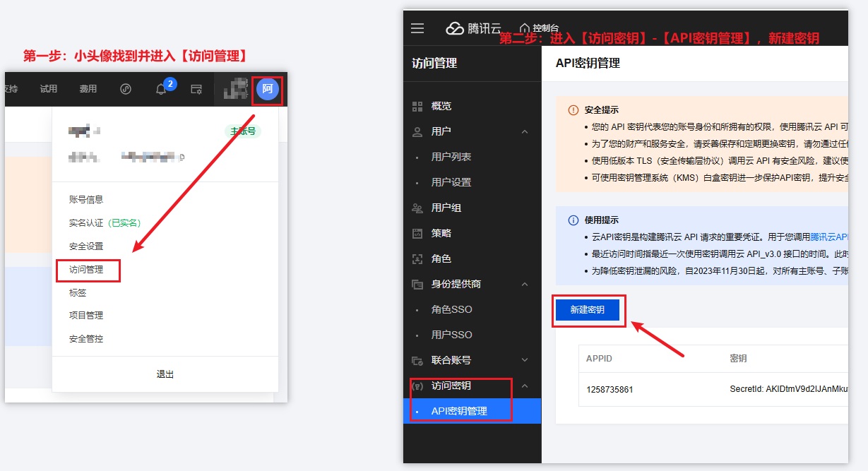
Task: Open 项目管理 in the profile menu
Action: (x=86, y=316)
